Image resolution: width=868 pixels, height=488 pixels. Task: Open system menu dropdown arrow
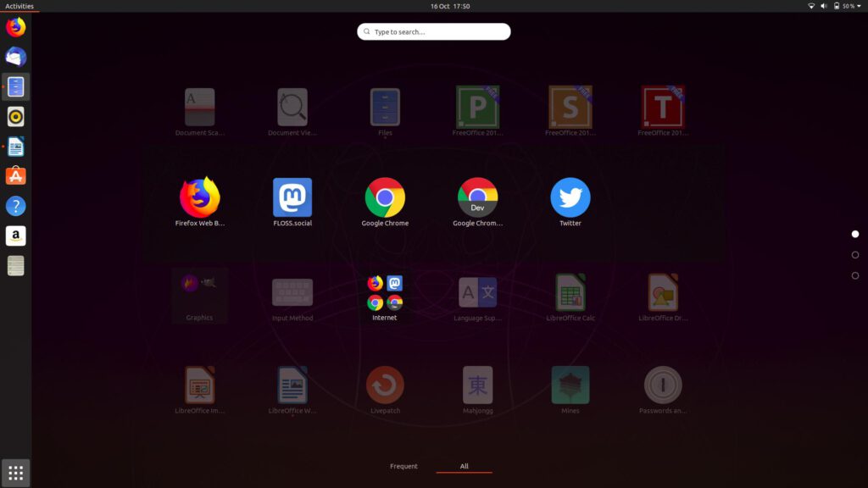(860, 6)
